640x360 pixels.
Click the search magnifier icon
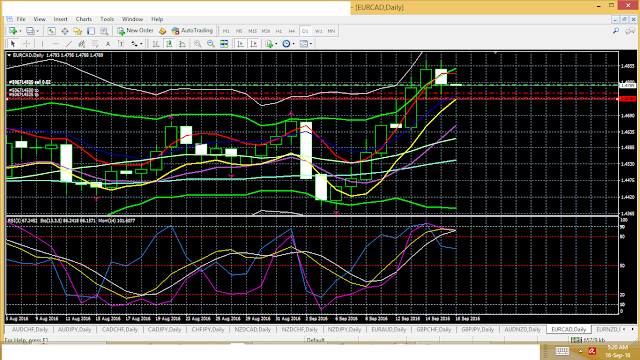(x=616, y=31)
